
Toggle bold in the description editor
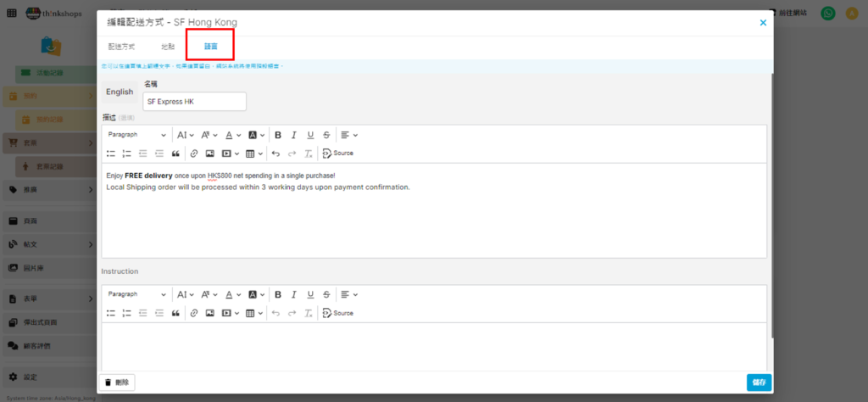(x=278, y=135)
